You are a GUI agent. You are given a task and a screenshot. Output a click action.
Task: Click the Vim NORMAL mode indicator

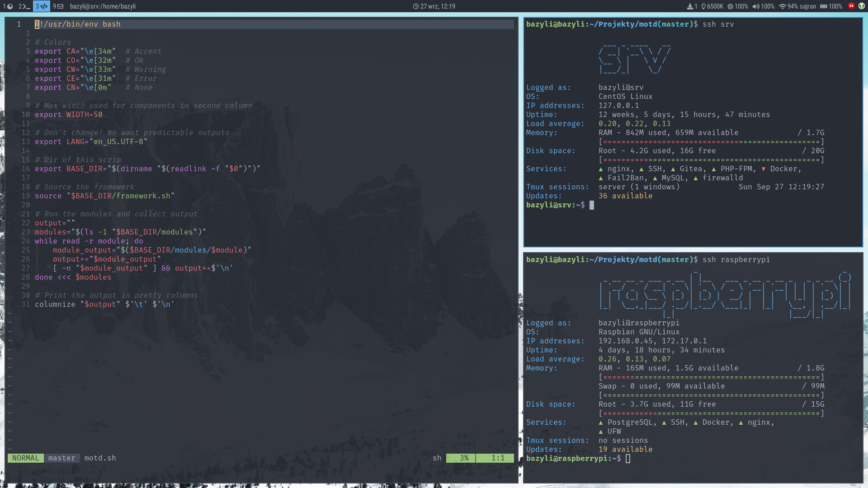click(26, 458)
